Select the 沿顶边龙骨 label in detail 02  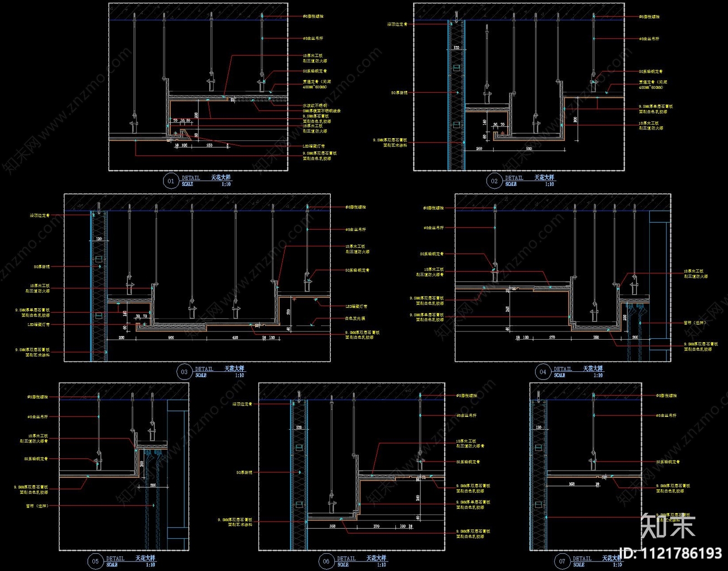coord(397,24)
